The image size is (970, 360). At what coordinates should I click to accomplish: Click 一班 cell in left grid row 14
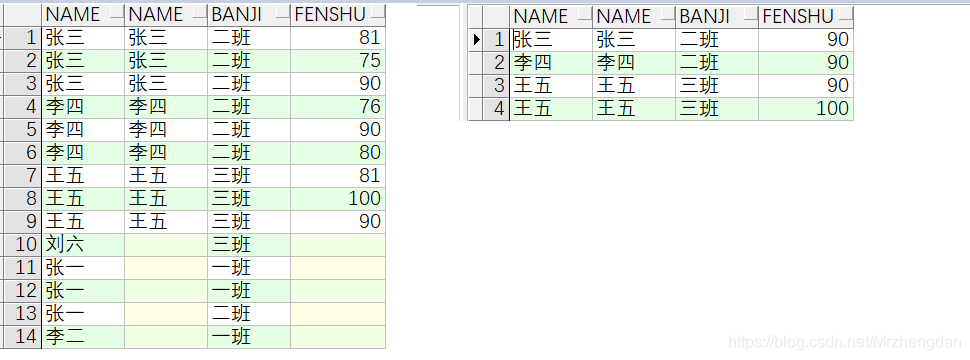tap(249, 336)
